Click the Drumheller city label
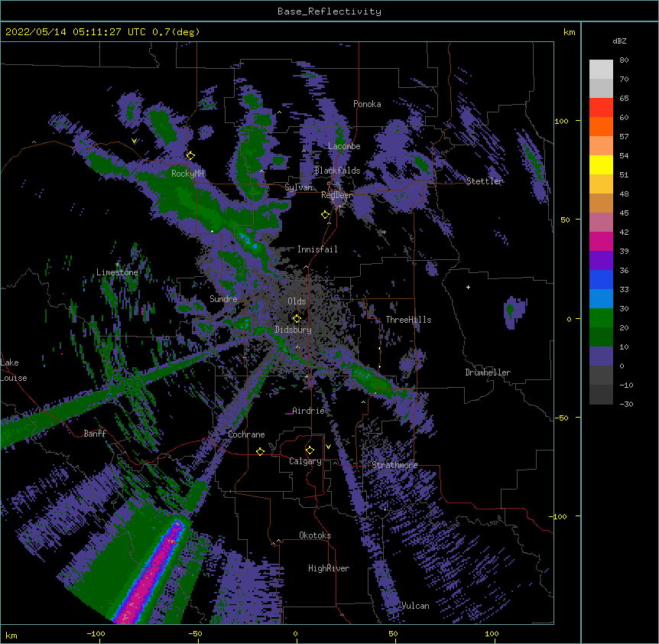659x644 pixels. click(x=488, y=372)
